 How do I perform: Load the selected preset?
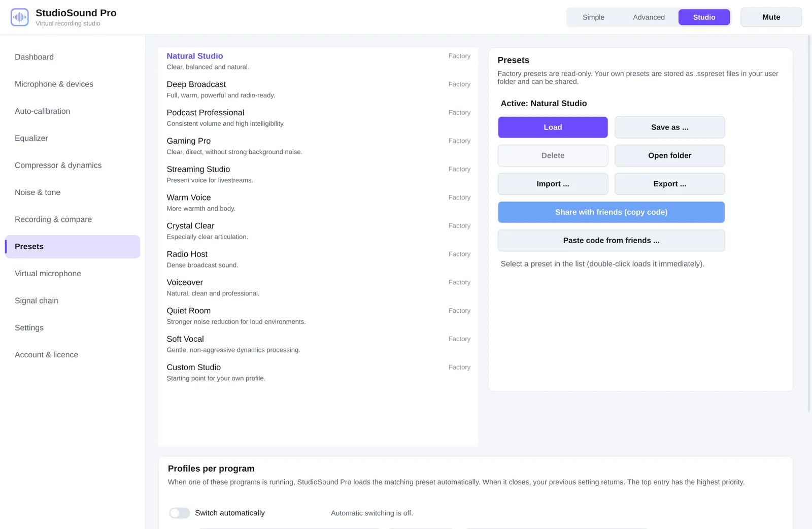553,127
